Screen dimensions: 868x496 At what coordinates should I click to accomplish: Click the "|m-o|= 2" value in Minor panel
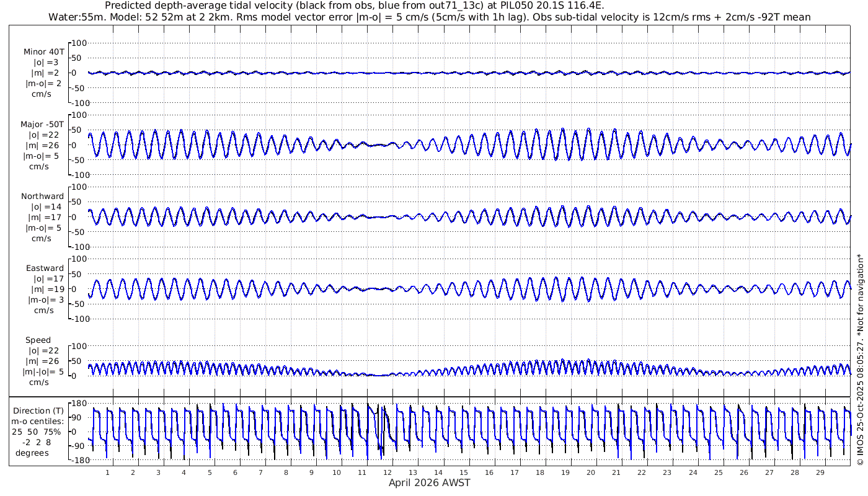click(43, 84)
